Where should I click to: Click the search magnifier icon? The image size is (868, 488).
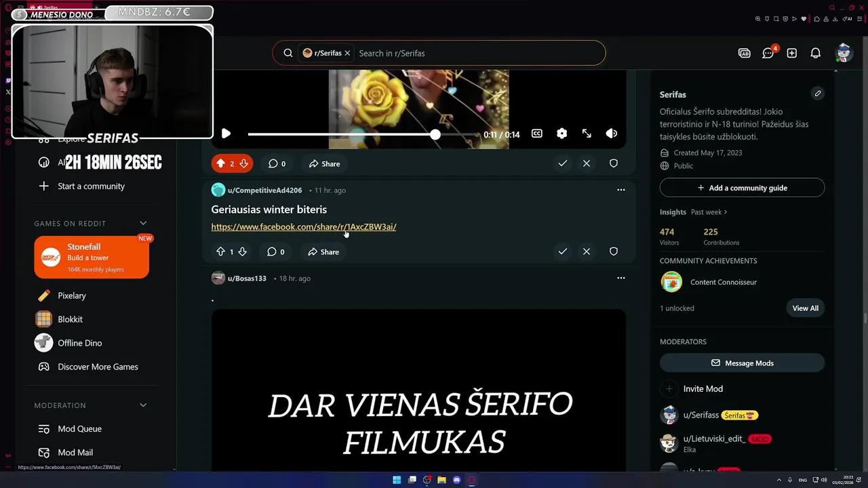pos(288,53)
